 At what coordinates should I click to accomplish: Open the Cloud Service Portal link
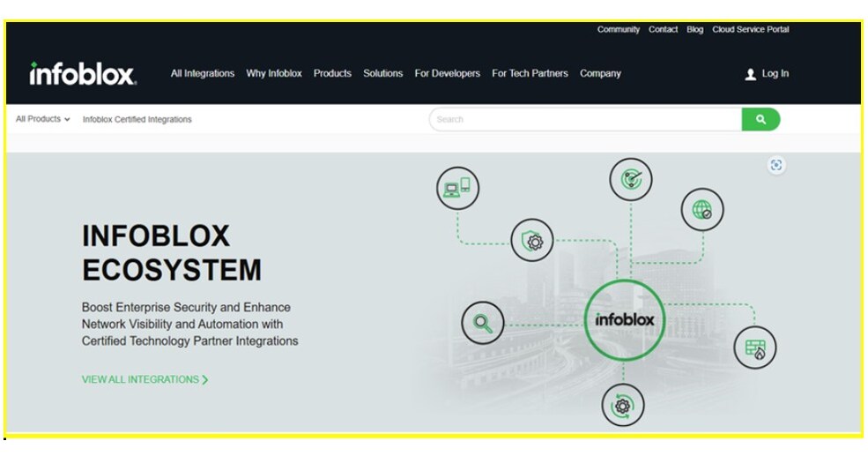pos(751,29)
